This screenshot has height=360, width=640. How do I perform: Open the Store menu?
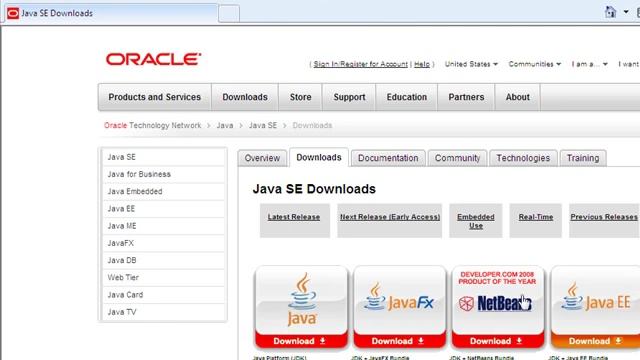[300, 97]
